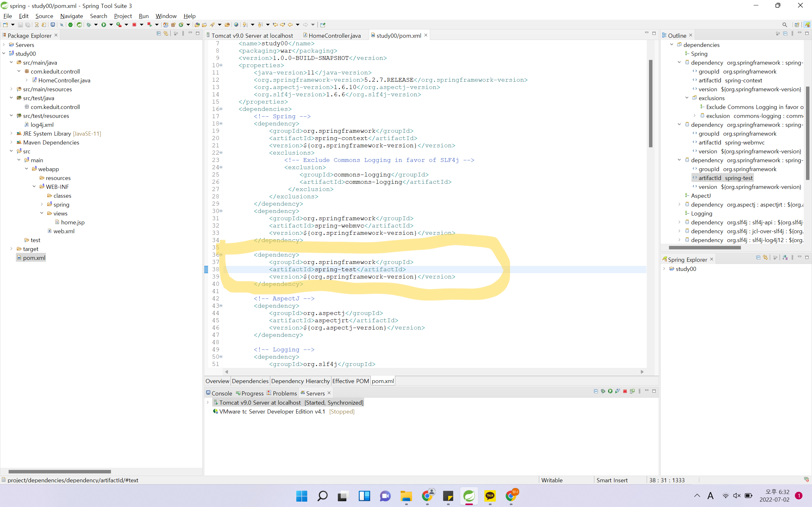Toggle Link with Editor in Package Explorer

[166, 34]
